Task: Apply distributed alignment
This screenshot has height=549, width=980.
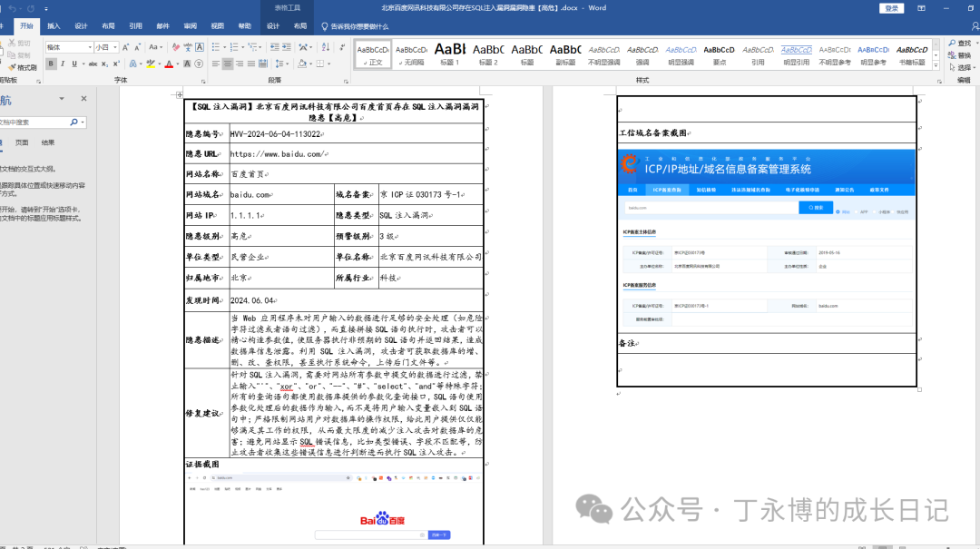Action: point(263,64)
